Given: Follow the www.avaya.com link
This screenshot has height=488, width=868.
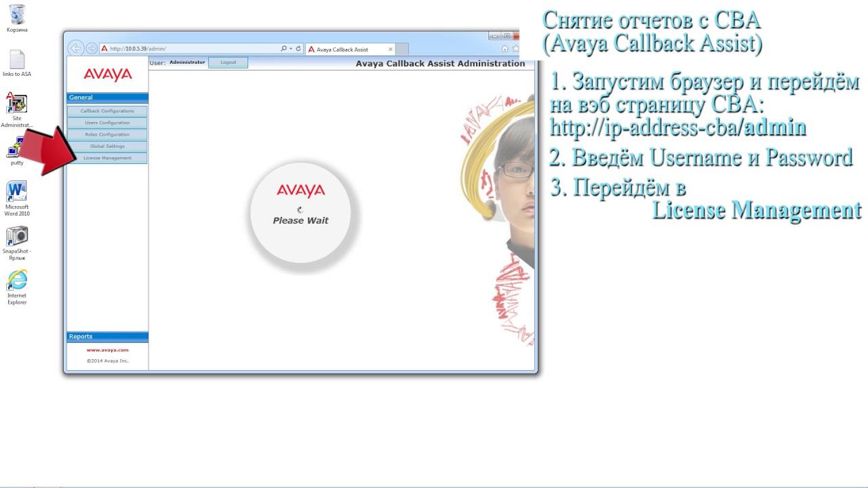Looking at the screenshot, I should click(x=107, y=350).
